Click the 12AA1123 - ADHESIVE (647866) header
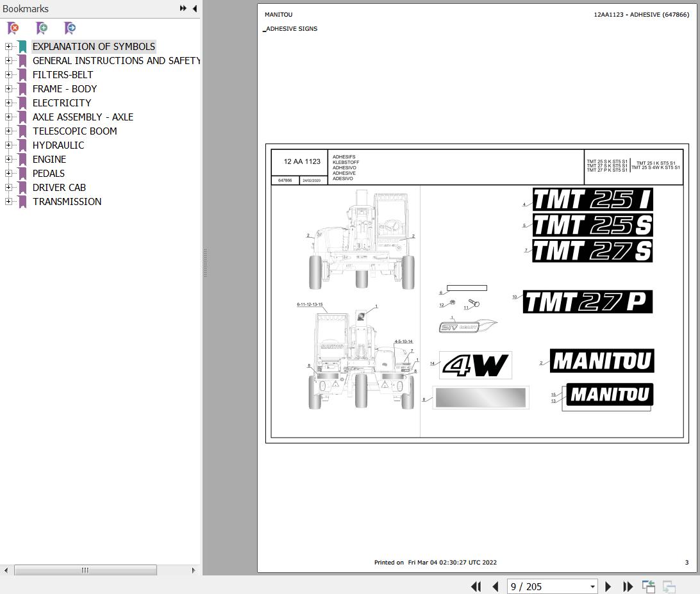The height and width of the screenshot is (594, 700). pos(641,15)
